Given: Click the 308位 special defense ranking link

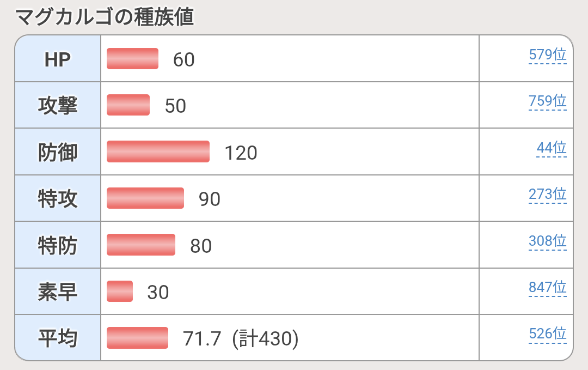Looking at the screenshot, I should coord(547,241).
